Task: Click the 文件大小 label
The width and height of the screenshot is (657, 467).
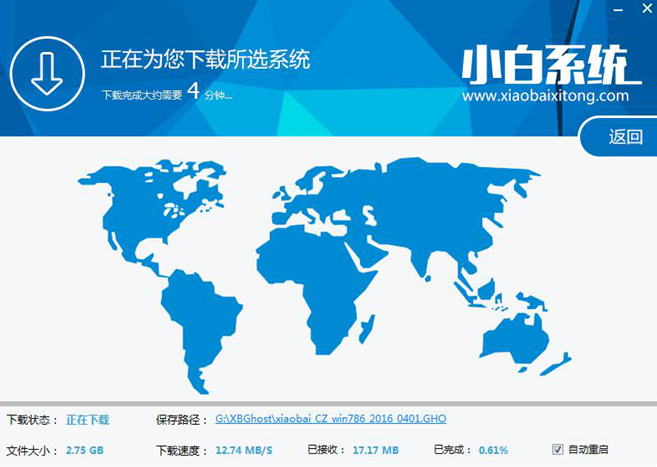Action: [32, 451]
